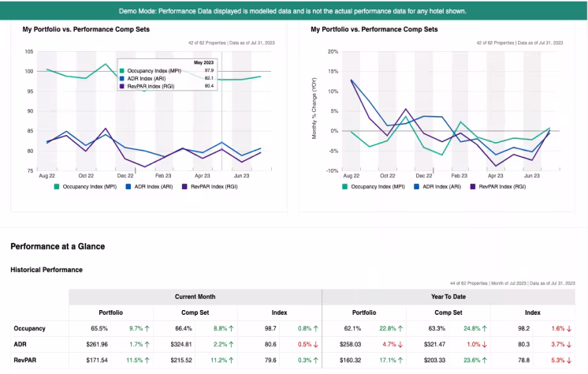Click RevPAR Index legend swatch in right chart
The height and width of the screenshot is (374, 588).
point(472,187)
